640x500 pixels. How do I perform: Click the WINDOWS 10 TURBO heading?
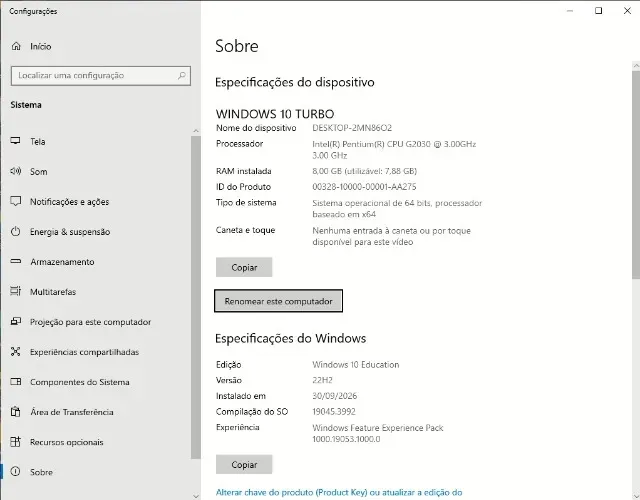click(x=275, y=113)
